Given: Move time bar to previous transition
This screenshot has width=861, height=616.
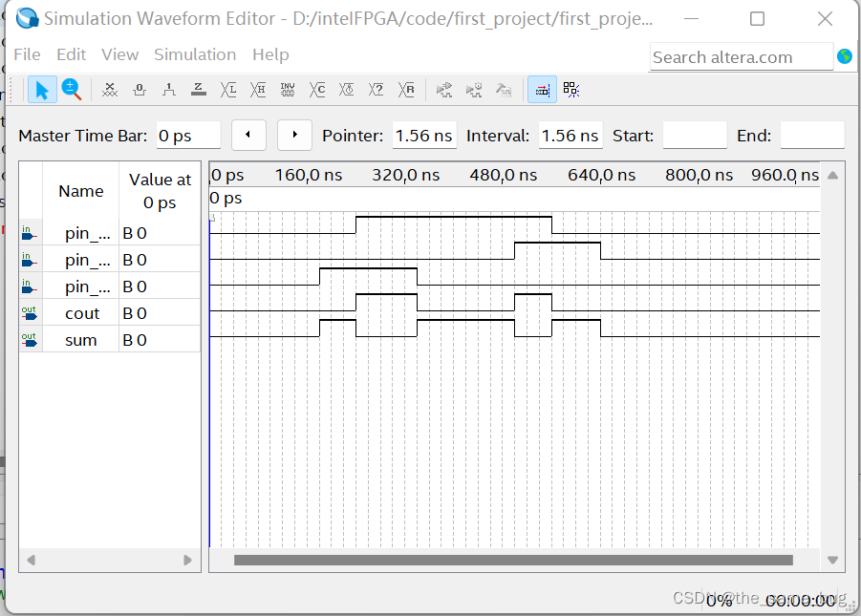Looking at the screenshot, I should 248,135.
